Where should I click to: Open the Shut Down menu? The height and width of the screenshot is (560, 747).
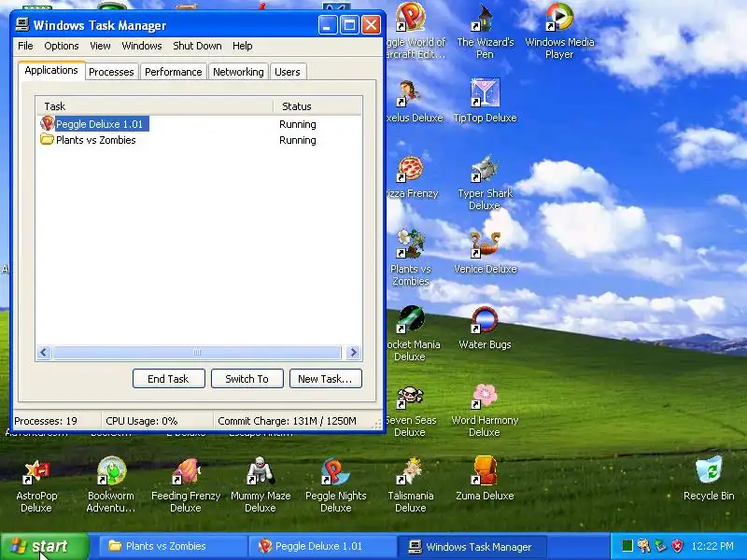(x=197, y=46)
